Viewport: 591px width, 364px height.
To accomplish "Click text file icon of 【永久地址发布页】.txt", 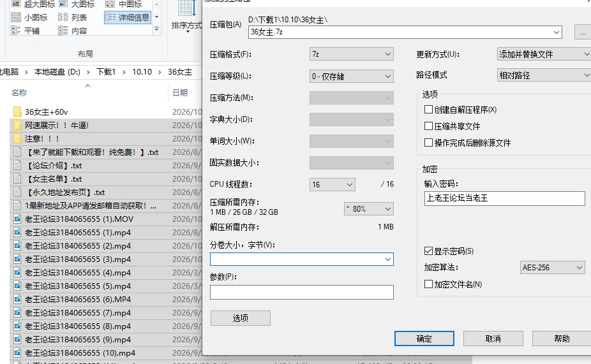I will point(17,192).
